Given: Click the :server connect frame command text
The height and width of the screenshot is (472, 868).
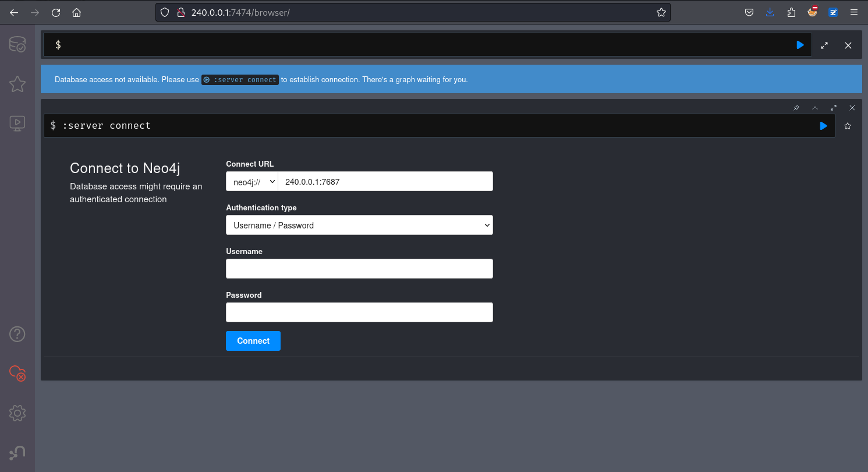Looking at the screenshot, I should (107, 125).
